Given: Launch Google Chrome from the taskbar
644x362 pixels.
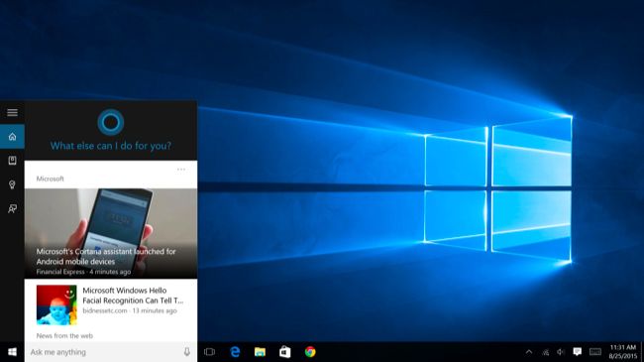Looking at the screenshot, I should pos(310,352).
